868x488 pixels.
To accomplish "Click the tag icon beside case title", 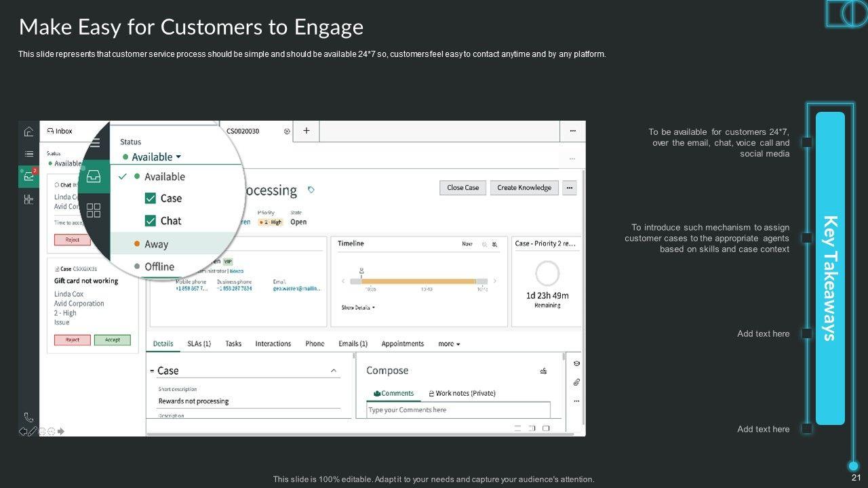I will pos(311,190).
